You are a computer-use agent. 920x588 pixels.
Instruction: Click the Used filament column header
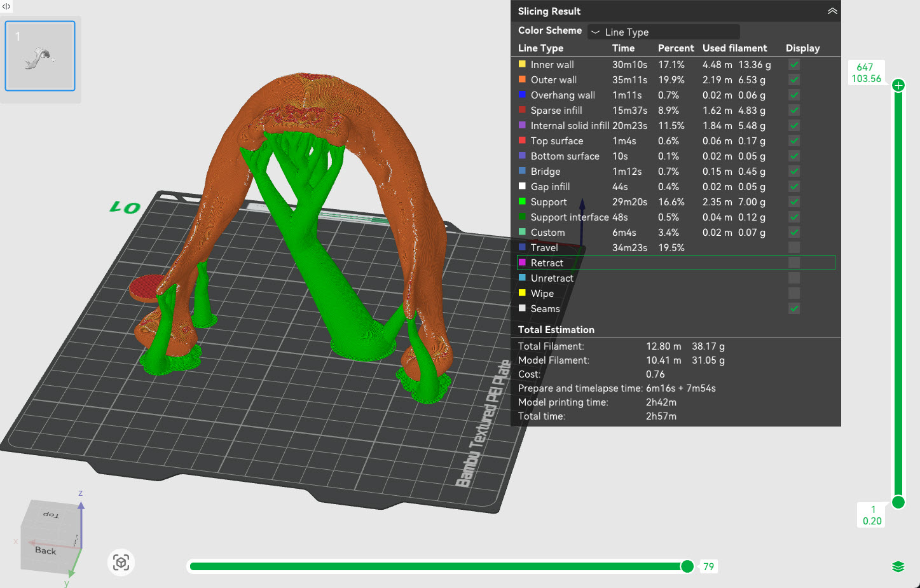tap(734, 48)
